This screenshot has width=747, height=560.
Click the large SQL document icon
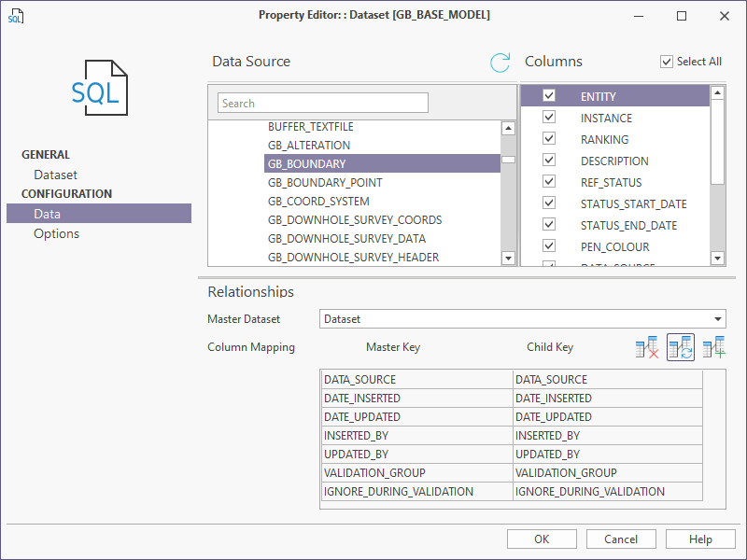pyautogui.click(x=99, y=88)
